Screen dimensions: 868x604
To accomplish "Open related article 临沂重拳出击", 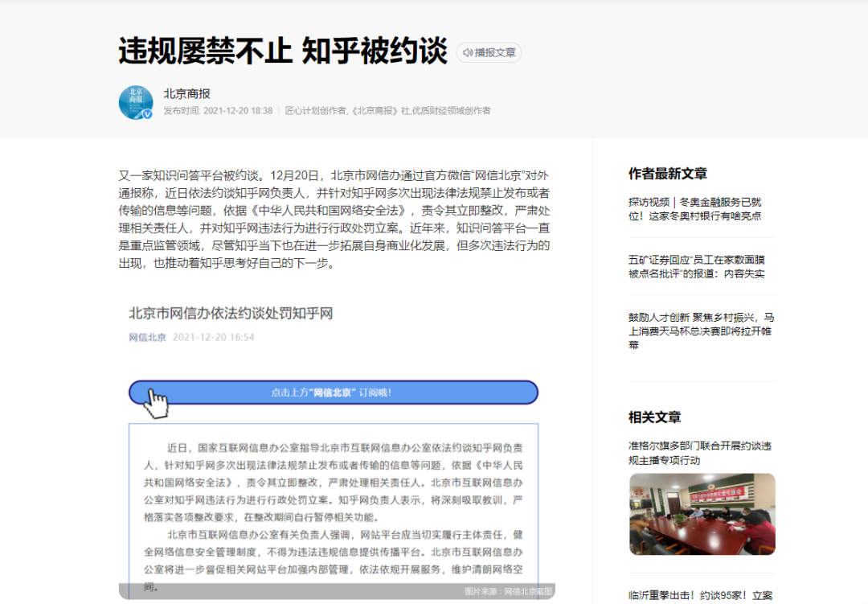I will point(700,595).
